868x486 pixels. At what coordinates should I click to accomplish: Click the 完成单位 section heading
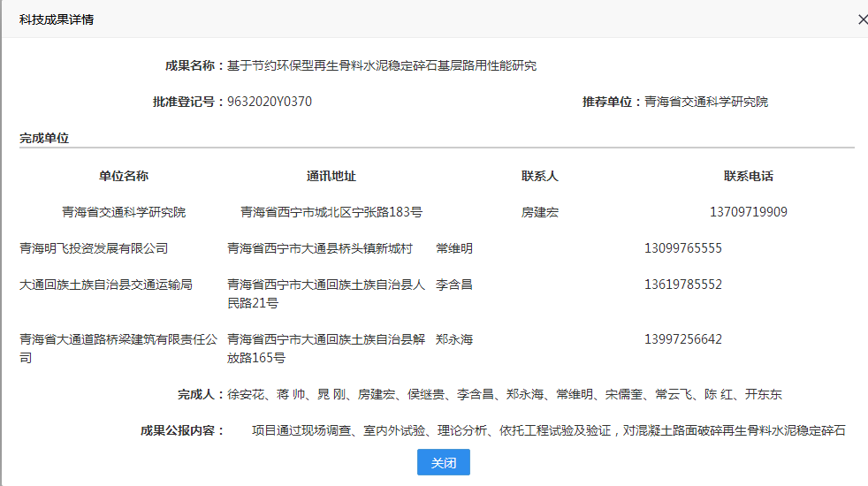(44, 138)
